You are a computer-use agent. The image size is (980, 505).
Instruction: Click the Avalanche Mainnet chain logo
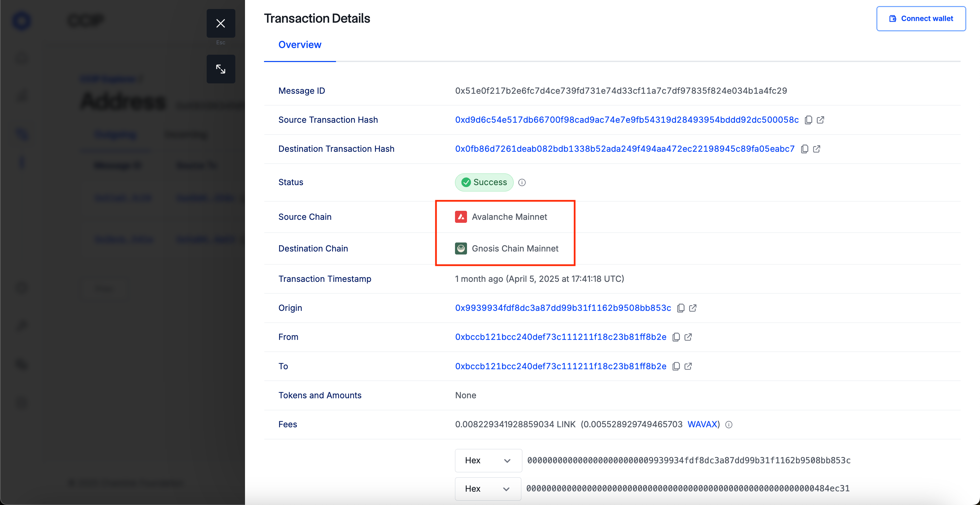[x=461, y=217]
